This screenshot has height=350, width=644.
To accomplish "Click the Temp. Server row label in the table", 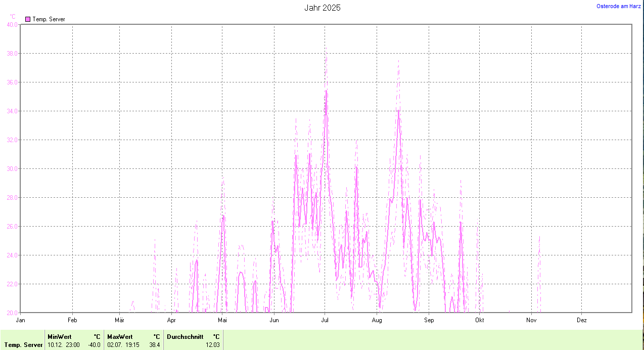I will (x=24, y=345).
